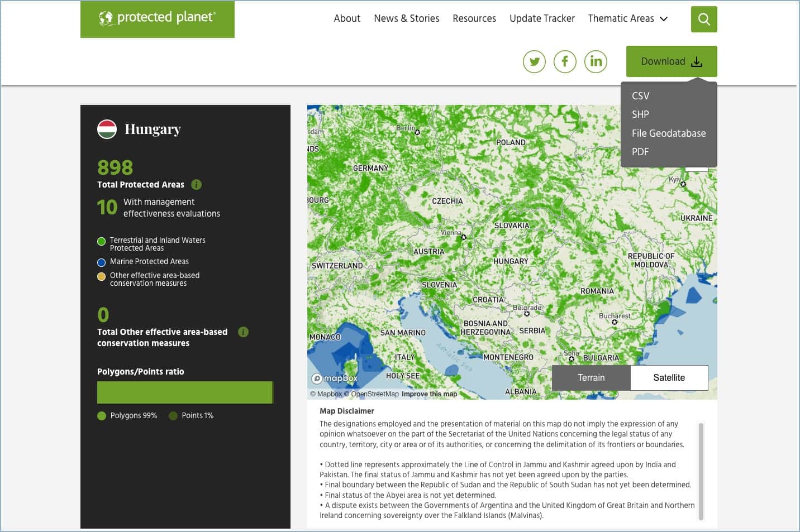800x532 pixels.
Task: Collapse the Download dropdown button
Action: pyautogui.click(x=671, y=61)
